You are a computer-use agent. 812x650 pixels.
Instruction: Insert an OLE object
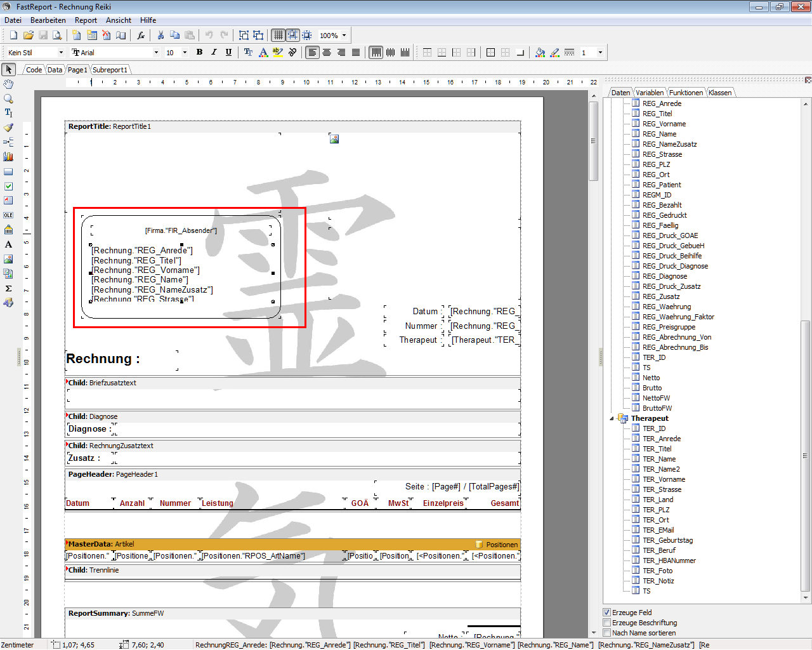click(8, 215)
